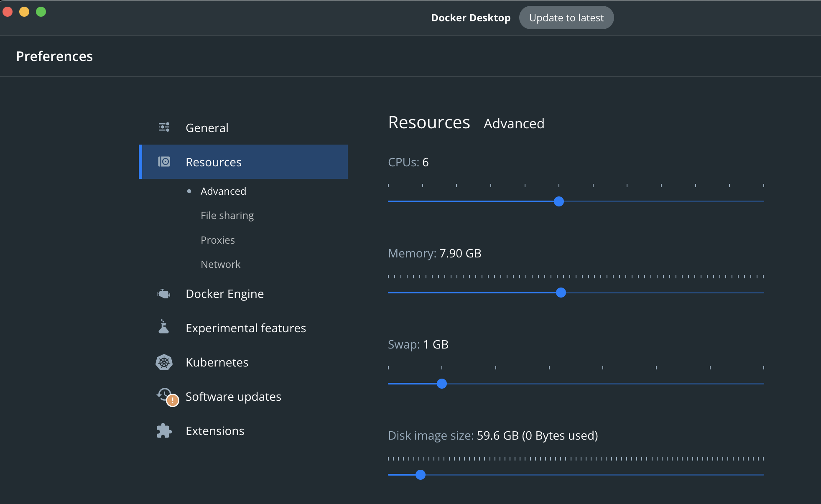Select Docker Engine from the sidebar
Image resolution: width=821 pixels, height=504 pixels.
click(x=224, y=293)
